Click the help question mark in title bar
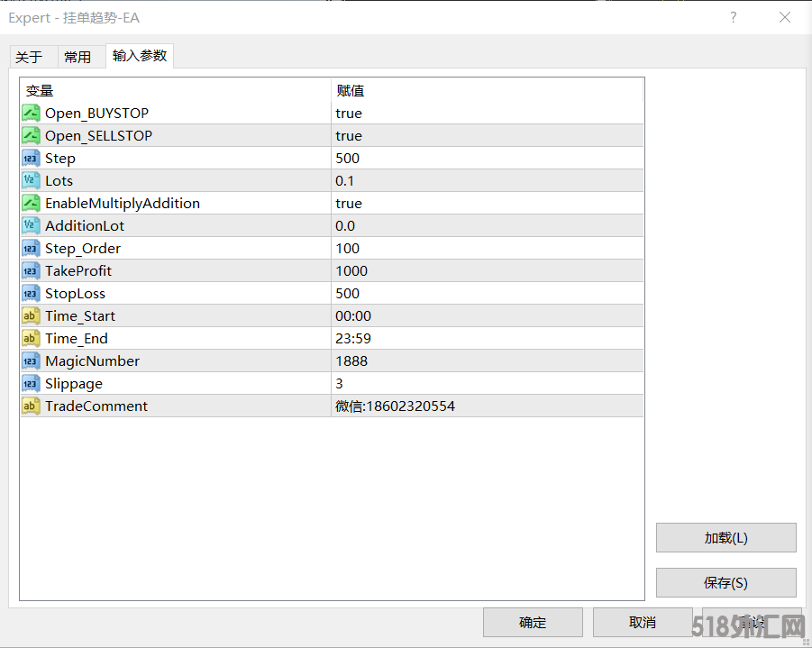This screenshot has height=648, width=812. click(734, 17)
